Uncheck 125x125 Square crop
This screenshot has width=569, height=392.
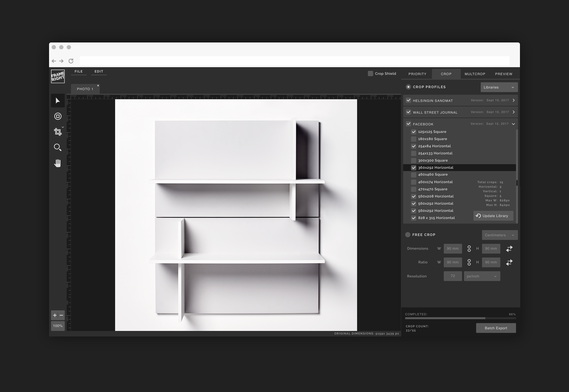pyautogui.click(x=414, y=132)
